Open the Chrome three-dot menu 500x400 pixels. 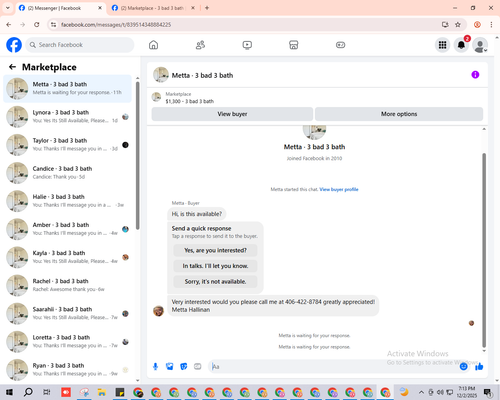coord(491,25)
